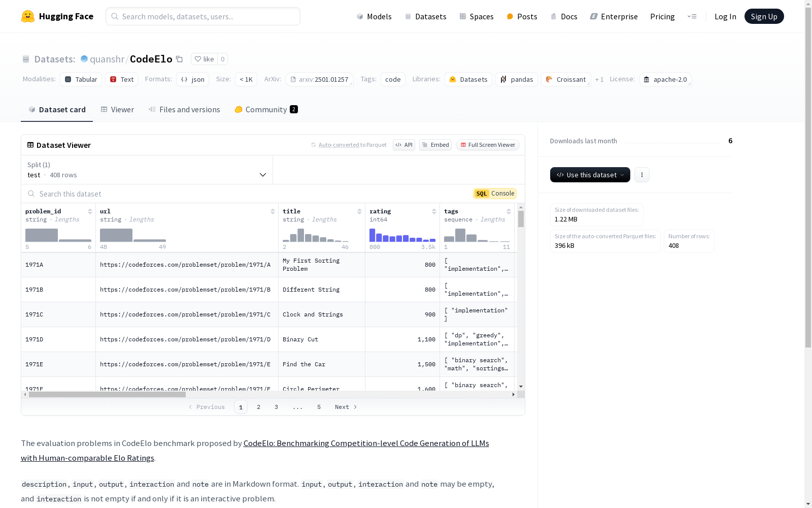Click the Auto-converted link
Screen dimensions: 812x508
pyautogui.click(x=339, y=145)
